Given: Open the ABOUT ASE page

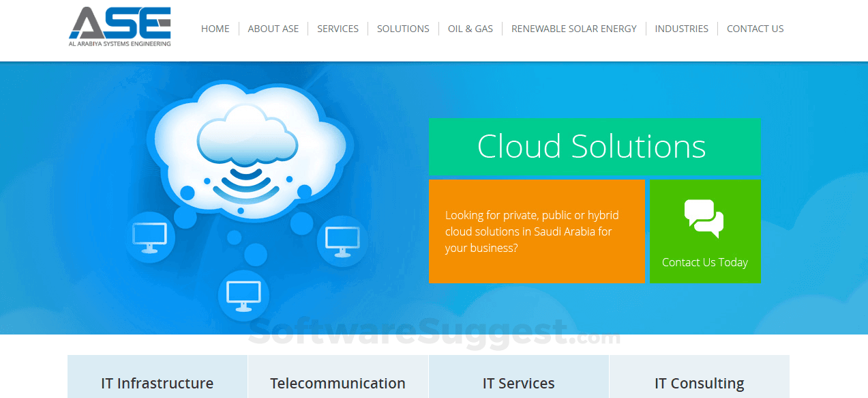Looking at the screenshot, I should coord(273,29).
